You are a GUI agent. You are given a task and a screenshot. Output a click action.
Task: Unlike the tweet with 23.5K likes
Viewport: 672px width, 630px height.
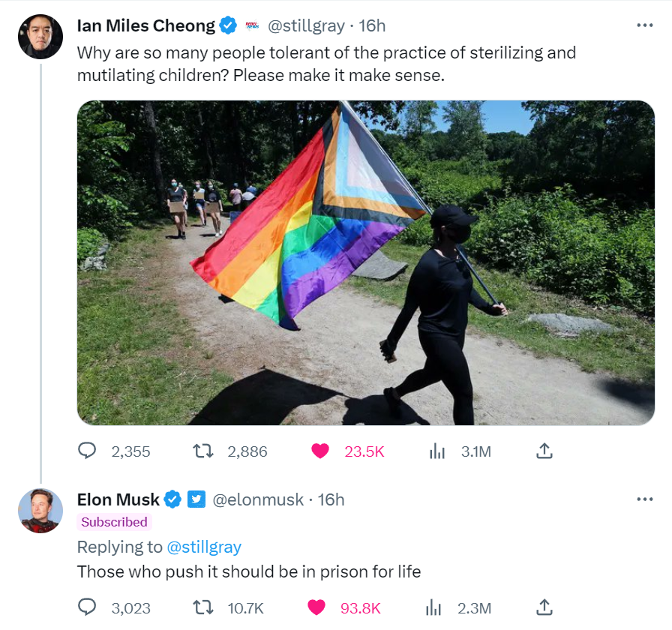point(319,451)
